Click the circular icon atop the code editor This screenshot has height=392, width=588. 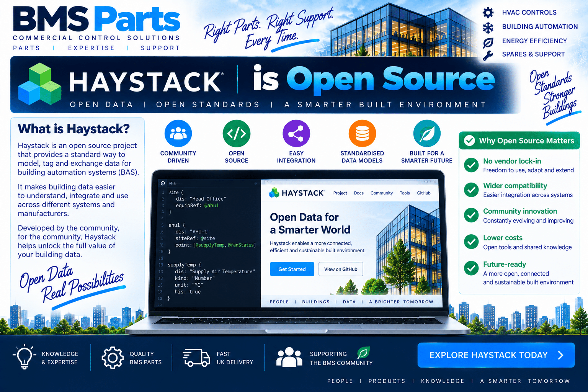click(163, 183)
